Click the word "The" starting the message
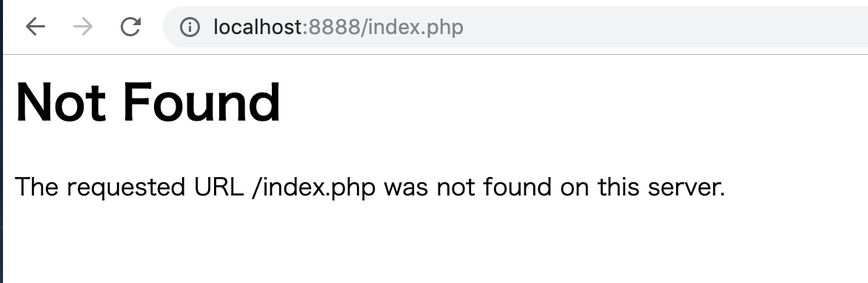This screenshot has width=868, height=283. (36, 187)
